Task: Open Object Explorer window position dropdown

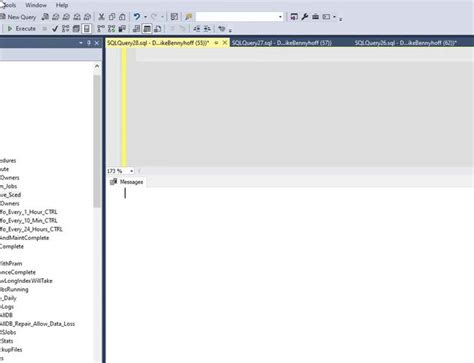Action: pyautogui.click(x=81, y=43)
